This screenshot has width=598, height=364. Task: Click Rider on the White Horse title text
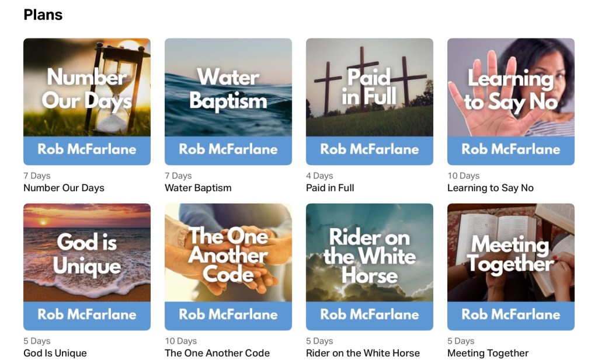[x=363, y=353]
